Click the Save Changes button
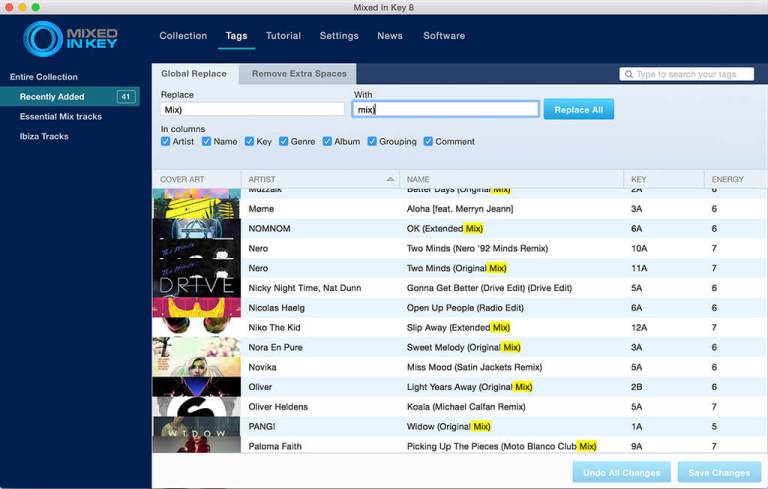The height and width of the screenshot is (489, 768). tap(719, 472)
